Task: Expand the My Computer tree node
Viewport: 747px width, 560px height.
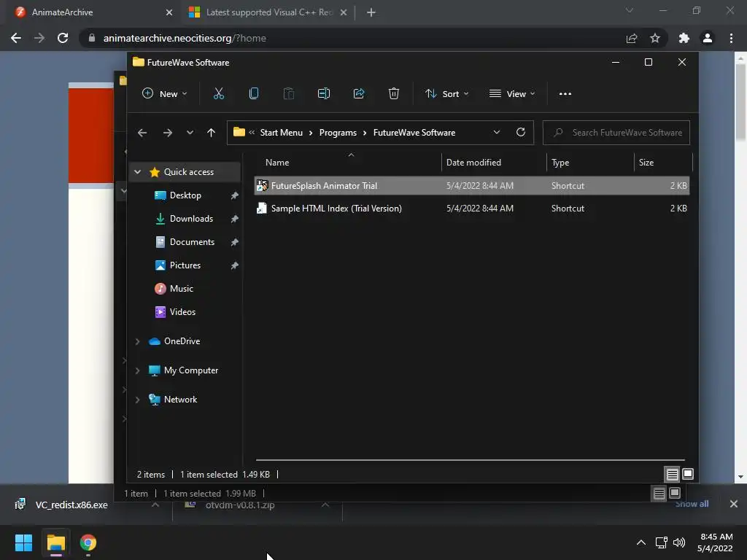Action: 138,370
